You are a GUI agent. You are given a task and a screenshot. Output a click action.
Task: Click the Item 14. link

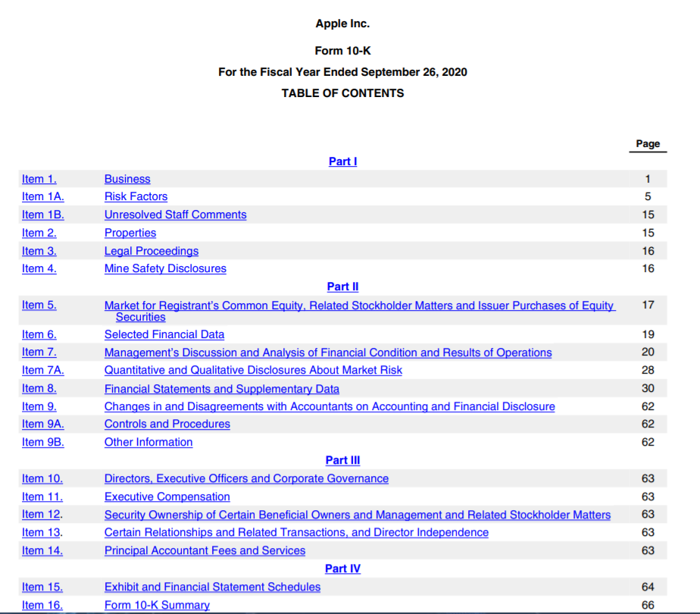[x=42, y=550]
